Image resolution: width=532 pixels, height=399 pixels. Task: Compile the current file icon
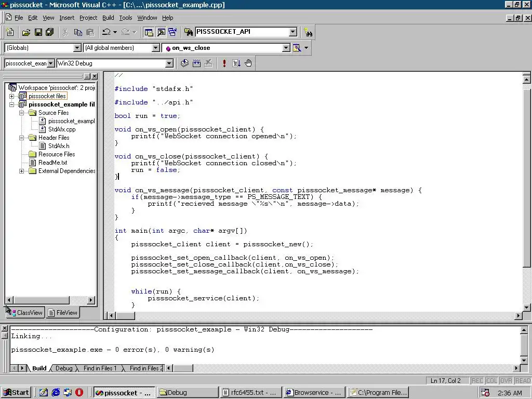coord(184,63)
